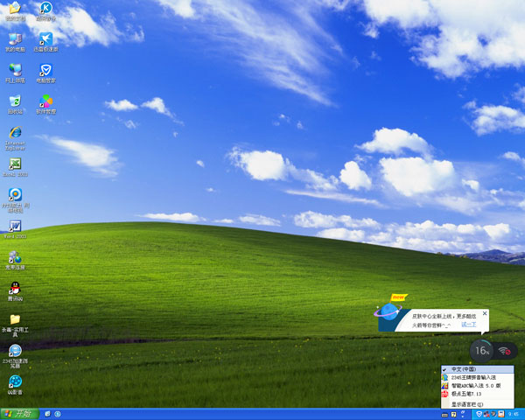Image resolution: width=525 pixels, height=420 pixels.
Task: Open the Network Neighborhood desktop icon
Action: (15, 73)
